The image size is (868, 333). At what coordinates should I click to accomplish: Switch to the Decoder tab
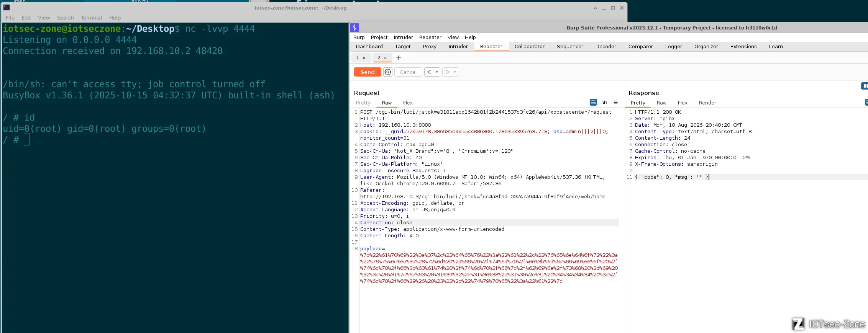[x=606, y=47]
